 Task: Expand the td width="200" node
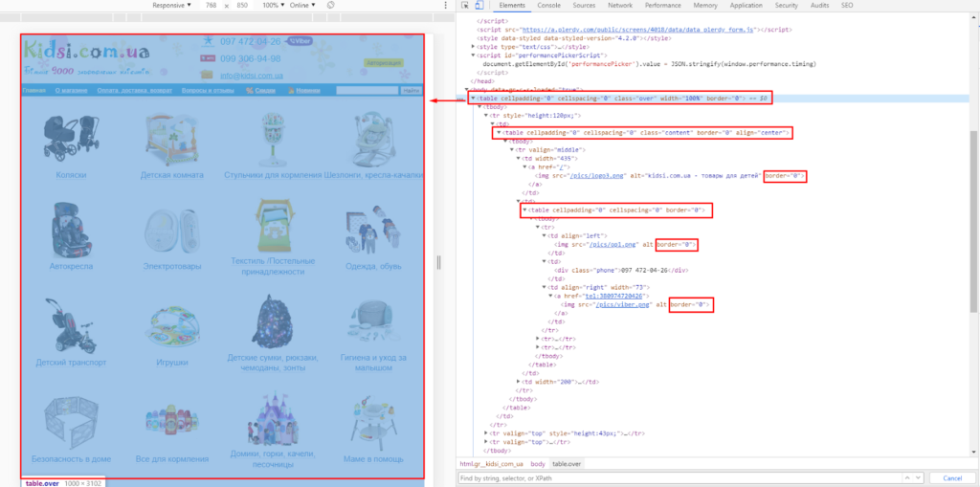[x=519, y=381]
